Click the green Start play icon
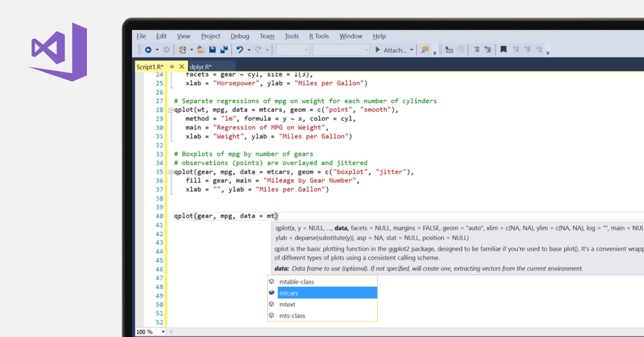 (x=378, y=50)
